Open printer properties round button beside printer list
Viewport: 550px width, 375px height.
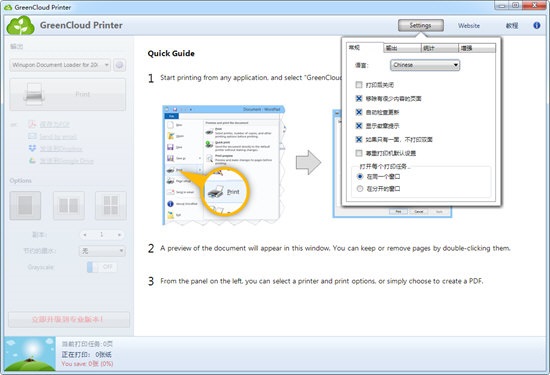click(119, 65)
